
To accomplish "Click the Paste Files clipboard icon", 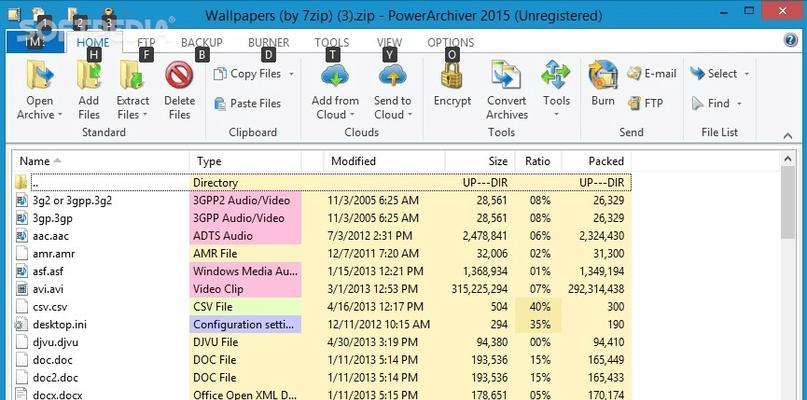I will (x=220, y=103).
